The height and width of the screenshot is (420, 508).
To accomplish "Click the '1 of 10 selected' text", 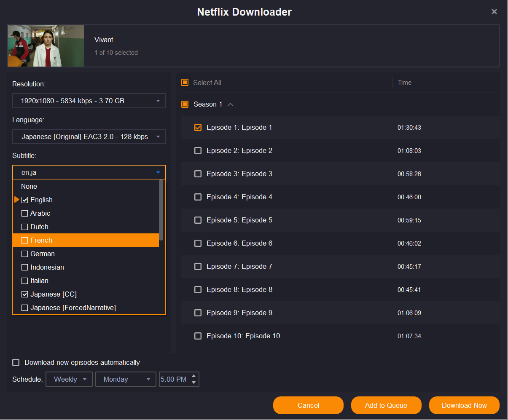I will (116, 53).
